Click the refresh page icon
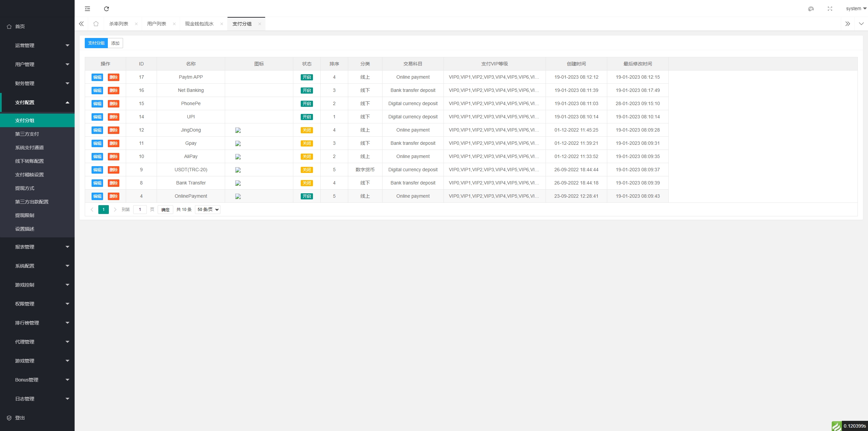Image resolution: width=868 pixels, height=431 pixels. (x=106, y=9)
